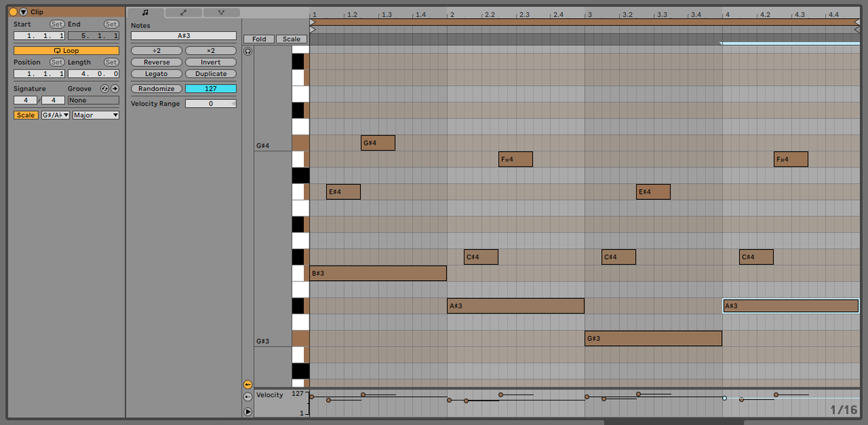Open the G#/Ab root note dropdown
Image resolution: width=868 pixels, height=425 pixels.
(x=55, y=115)
